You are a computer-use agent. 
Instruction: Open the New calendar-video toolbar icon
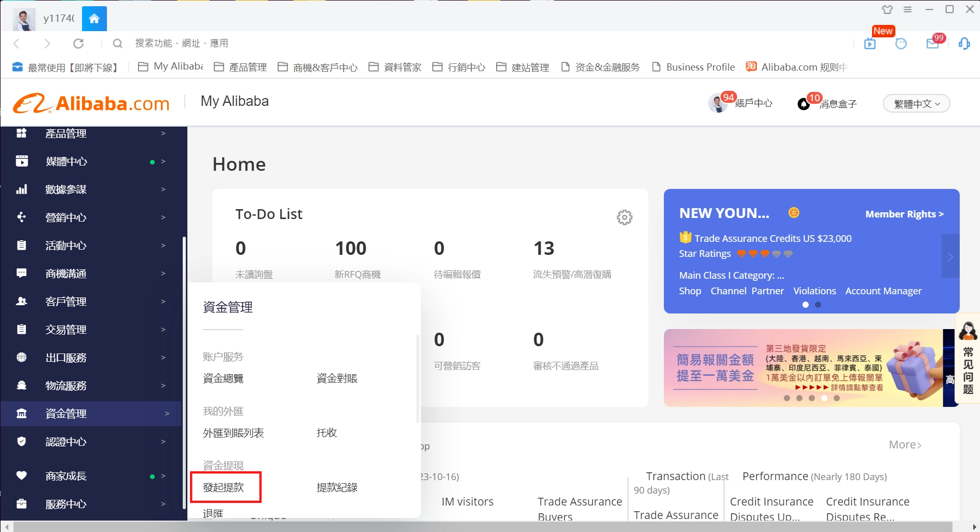[x=870, y=44]
